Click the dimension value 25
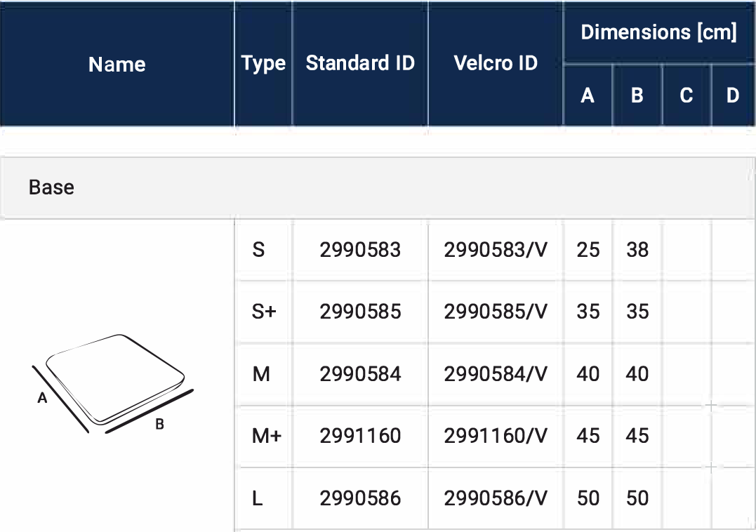 [588, 250]
